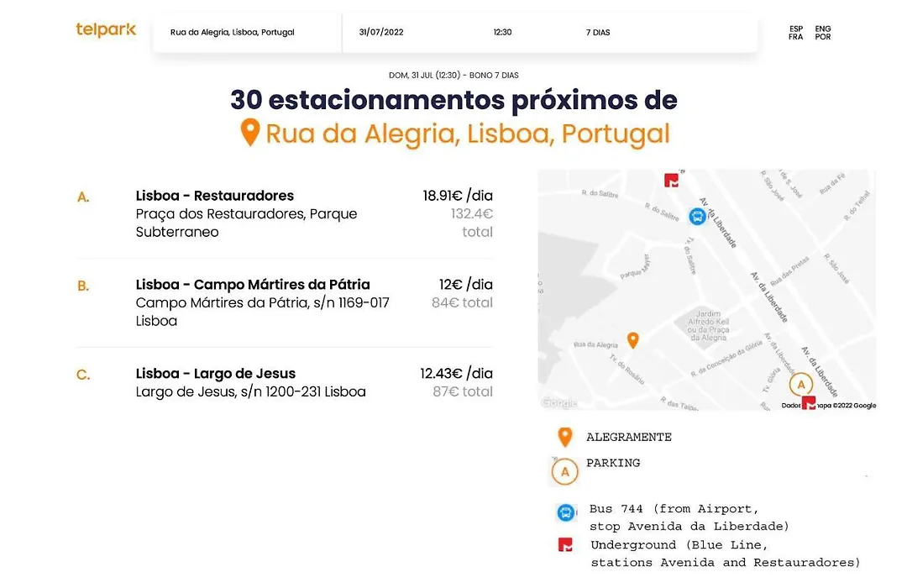This screenshot has height=588, width=907.
Task: Click the orange pin marker on the map
Action: pos(633,340)
